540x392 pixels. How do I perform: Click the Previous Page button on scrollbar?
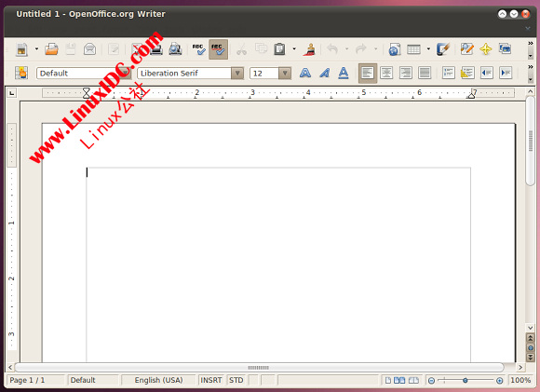click(x=531, y=338)
